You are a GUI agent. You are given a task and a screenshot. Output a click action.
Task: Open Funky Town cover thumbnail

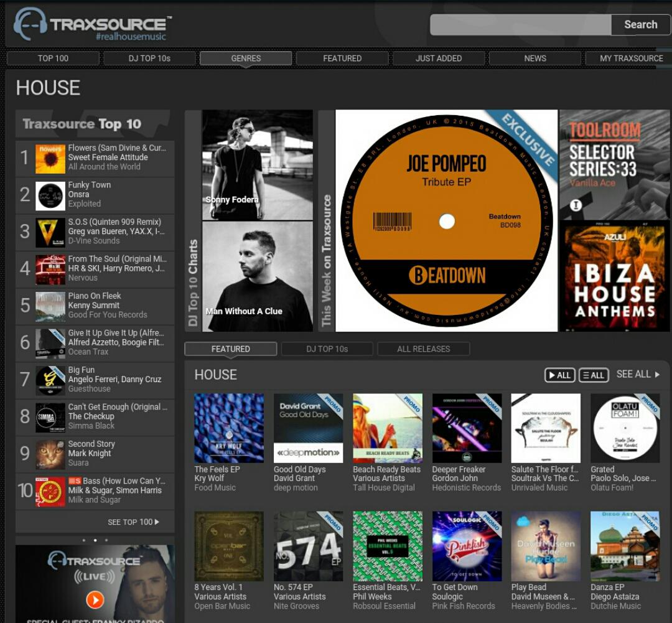50,196
